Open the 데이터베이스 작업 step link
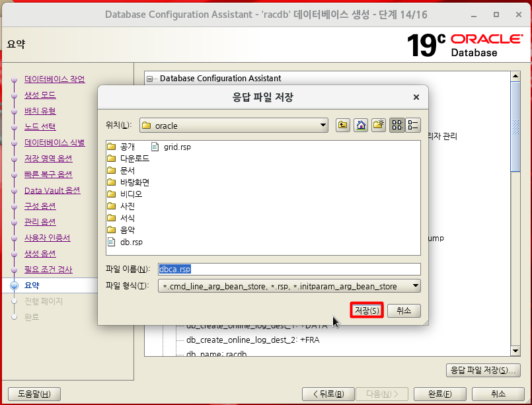The width and height of the screenshot is (532, 405). point(55,79)
